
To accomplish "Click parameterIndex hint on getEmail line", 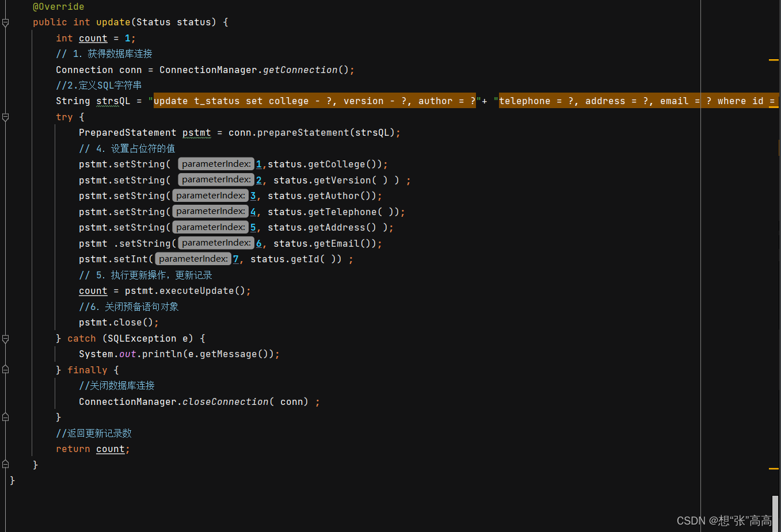I will click(216, 243).
